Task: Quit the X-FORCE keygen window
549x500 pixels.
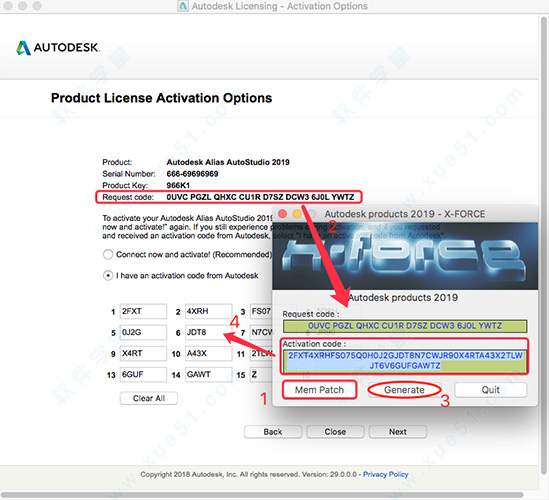Action: (x=490, y=390)
